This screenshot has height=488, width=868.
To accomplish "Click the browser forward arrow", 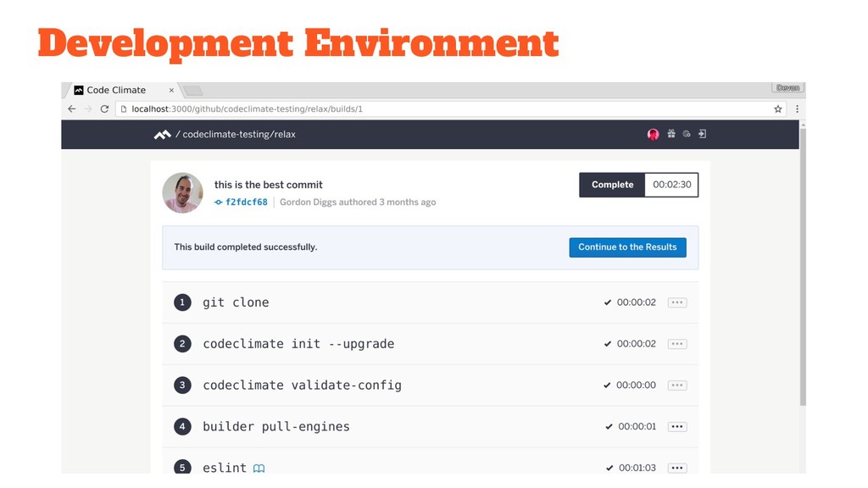I will click(x=88, y=109).
